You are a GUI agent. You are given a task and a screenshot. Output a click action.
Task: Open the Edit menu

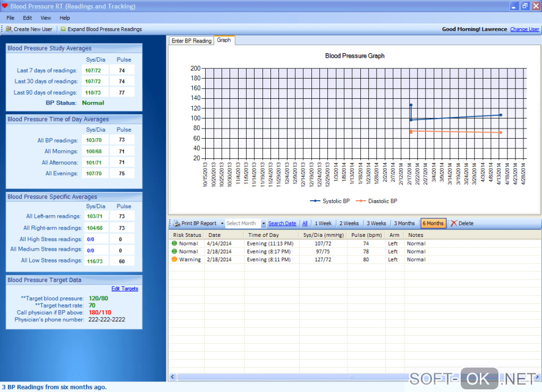pos(28,18)
